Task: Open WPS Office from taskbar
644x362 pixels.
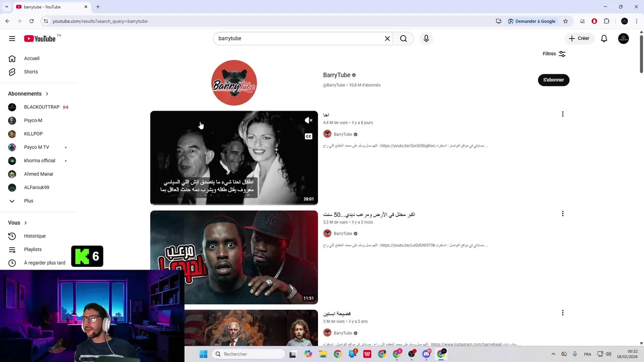Action: 367,354
